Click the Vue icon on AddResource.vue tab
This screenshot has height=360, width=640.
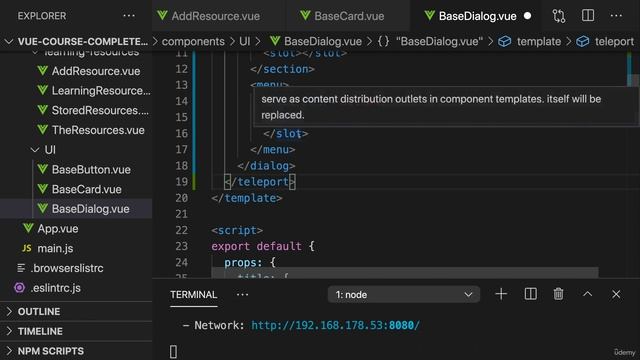point(162,16)
